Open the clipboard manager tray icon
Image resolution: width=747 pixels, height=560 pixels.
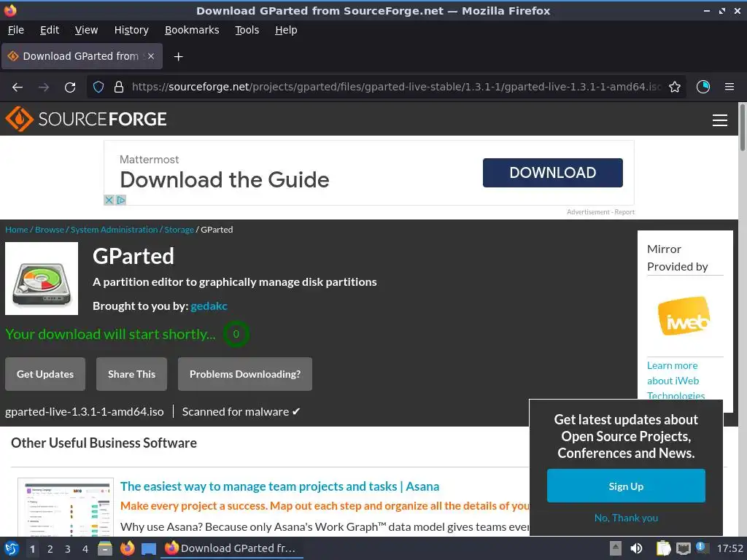(663, 548)
